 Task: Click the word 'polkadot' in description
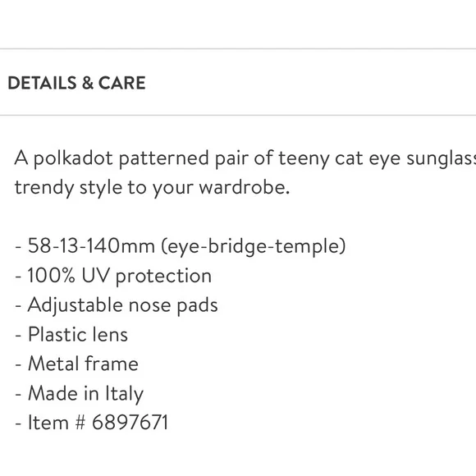73,158
